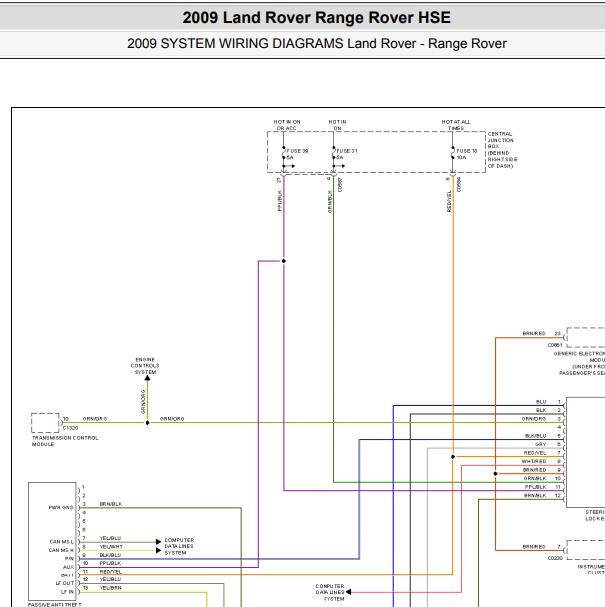Click 'COMPUTER DATA LINES SYSTEM' beside CAN MS wires
The height and width of the screenshot is (607, 605).
pos(179,546)
